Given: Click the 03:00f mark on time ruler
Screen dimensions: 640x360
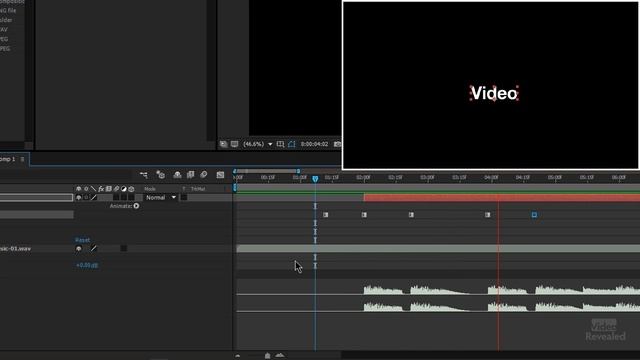Looking at the screenshot, I should [427, 178].
